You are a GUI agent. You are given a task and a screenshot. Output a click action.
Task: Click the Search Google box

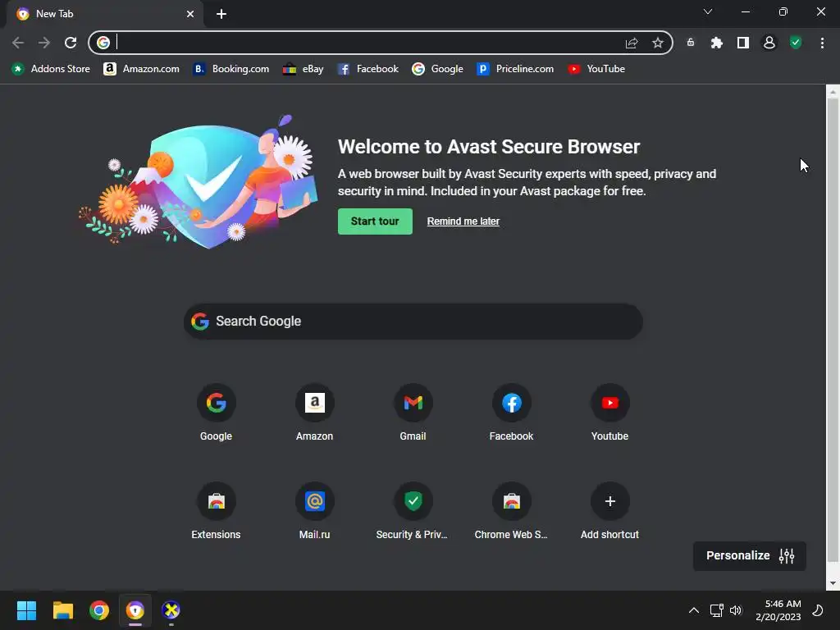413,322
